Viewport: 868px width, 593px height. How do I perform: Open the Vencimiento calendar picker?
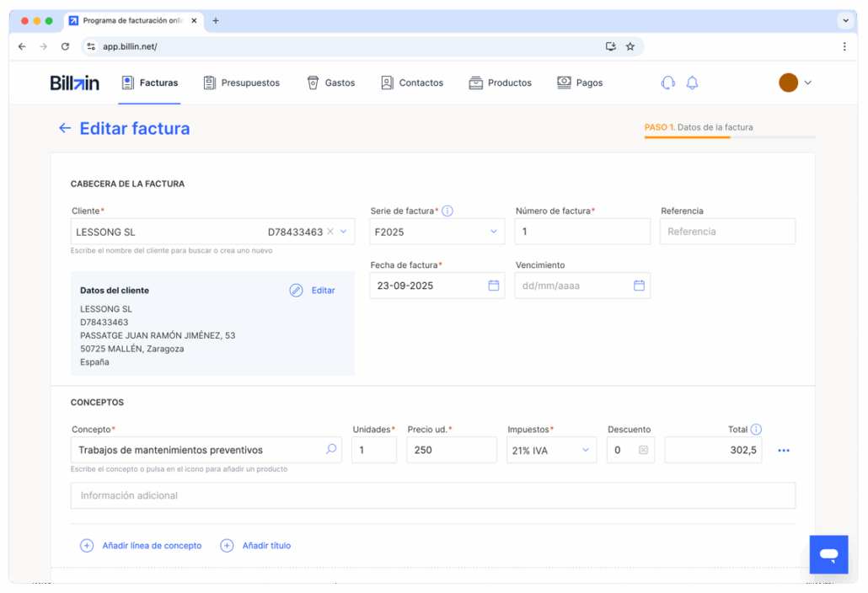point(639,286)
